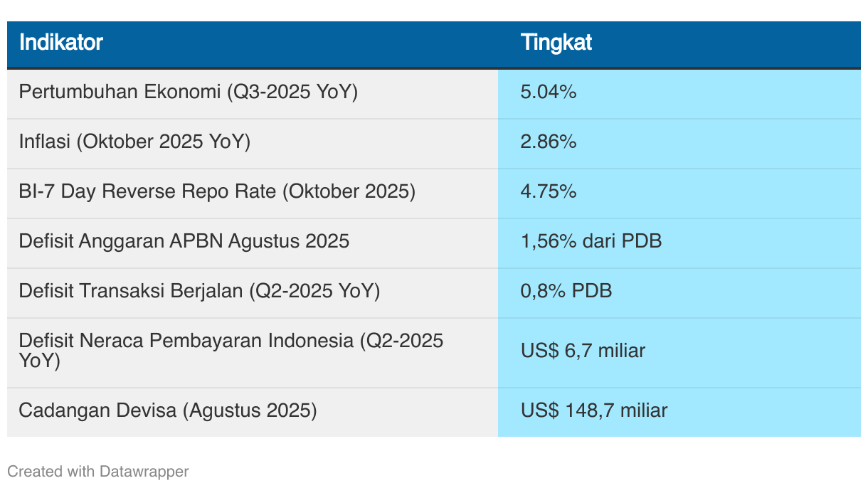Screen dimensions: 868x488
Task: Click the 5.04% growth value cell
Action: pyautogui.click(x=549, y=92)
